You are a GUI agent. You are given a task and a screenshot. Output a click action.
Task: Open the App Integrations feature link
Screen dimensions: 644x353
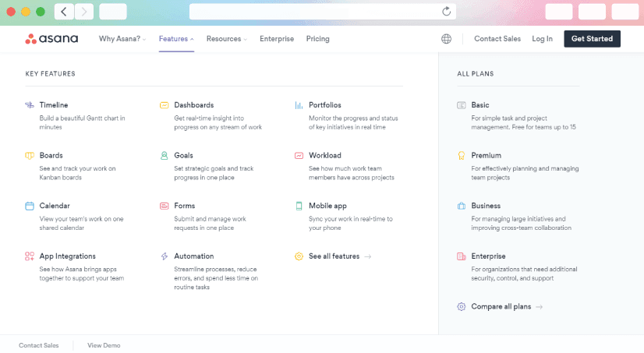coord(67,256)
